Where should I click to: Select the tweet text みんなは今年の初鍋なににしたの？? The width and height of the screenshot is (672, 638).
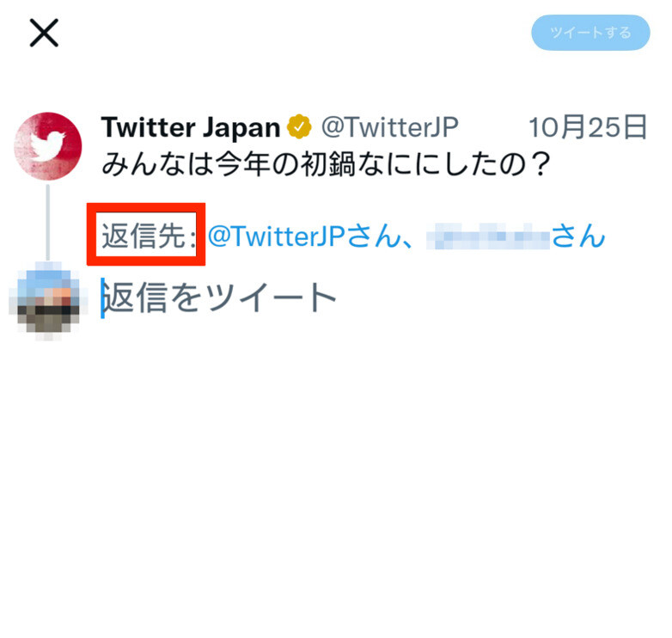click(x=327, y=164)
